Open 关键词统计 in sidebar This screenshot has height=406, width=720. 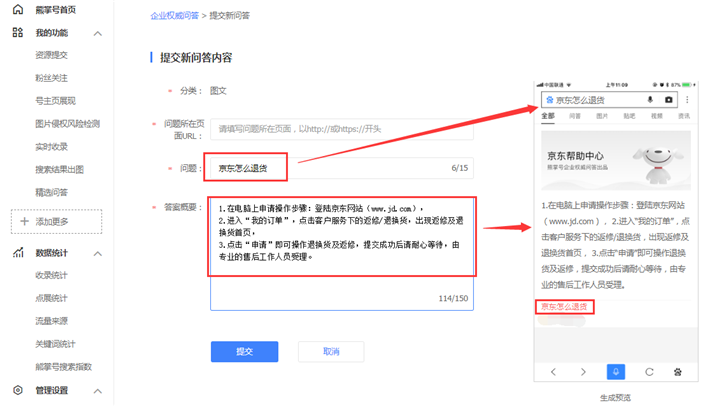(56, 344)
